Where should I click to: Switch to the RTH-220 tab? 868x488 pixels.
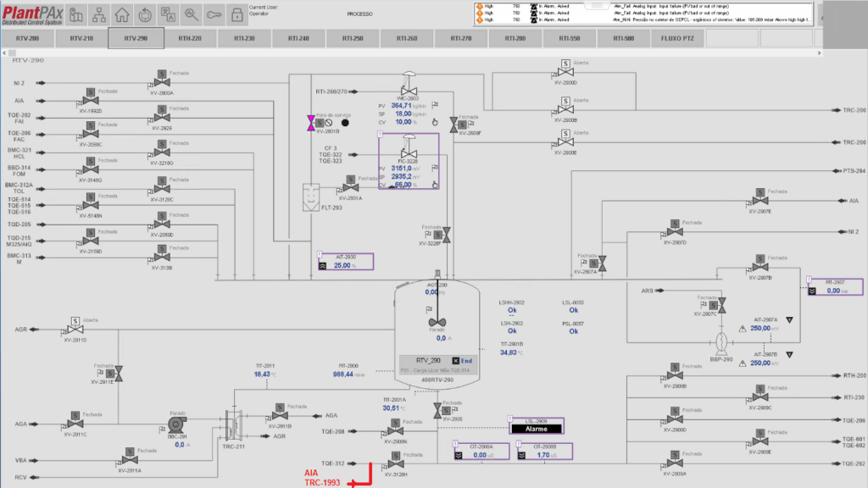(189, 39)
